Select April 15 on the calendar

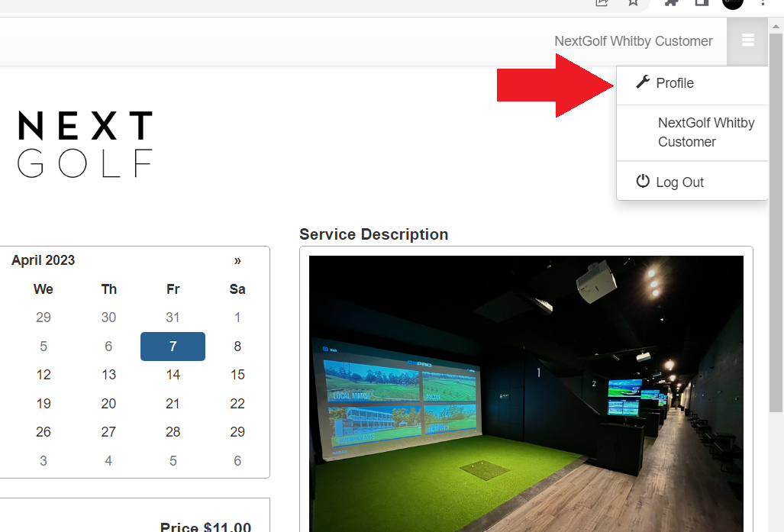237,375
